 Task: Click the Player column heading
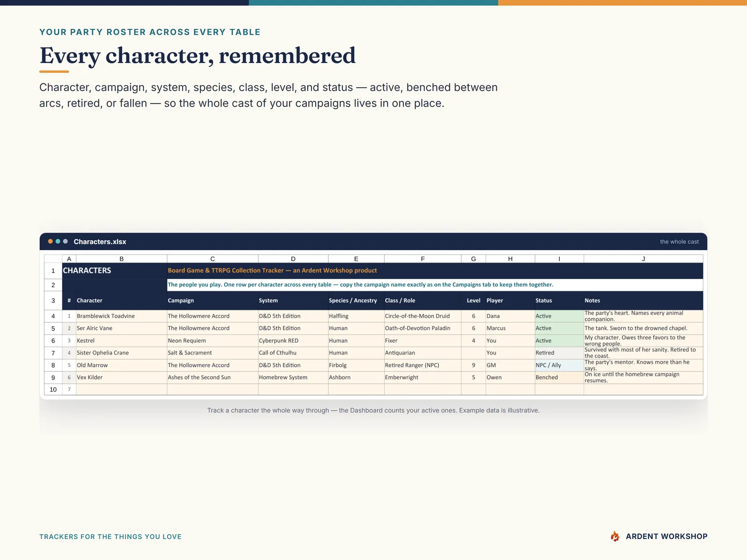[510, 301]
